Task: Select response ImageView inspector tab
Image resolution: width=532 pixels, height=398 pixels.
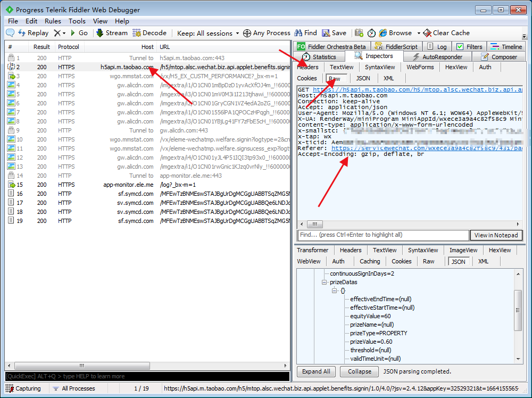Action: point(463,250)
